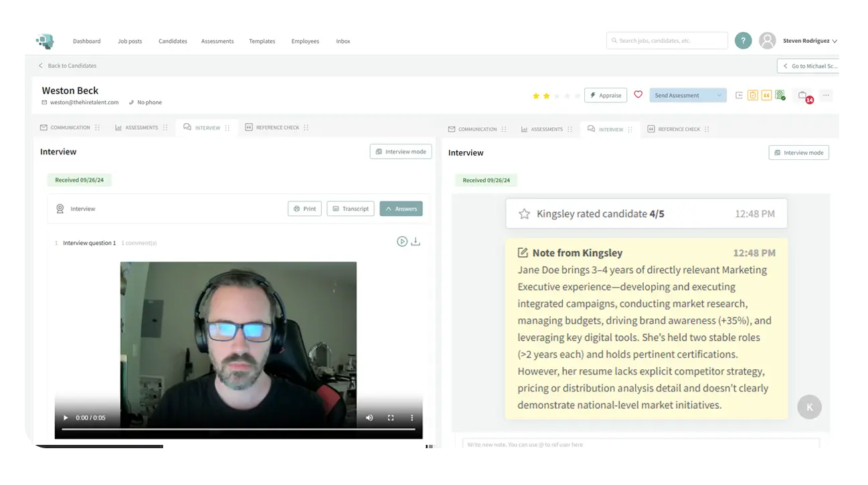The image size is (868, 485).
Task: Open the three-dot more options menu
Action: tap(826, 96)
